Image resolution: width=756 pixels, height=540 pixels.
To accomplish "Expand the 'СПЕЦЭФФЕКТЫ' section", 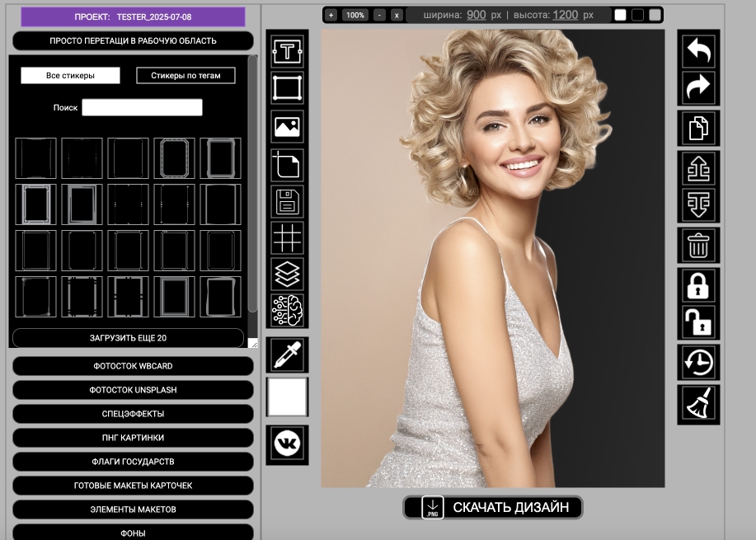I will 133,414.
